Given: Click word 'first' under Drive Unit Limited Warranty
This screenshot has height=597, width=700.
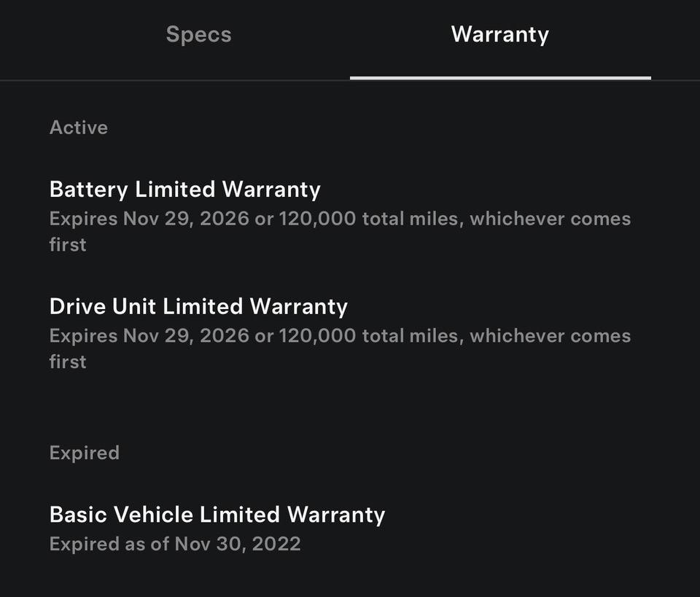Looking at the screenshot, I should (68, 362).
